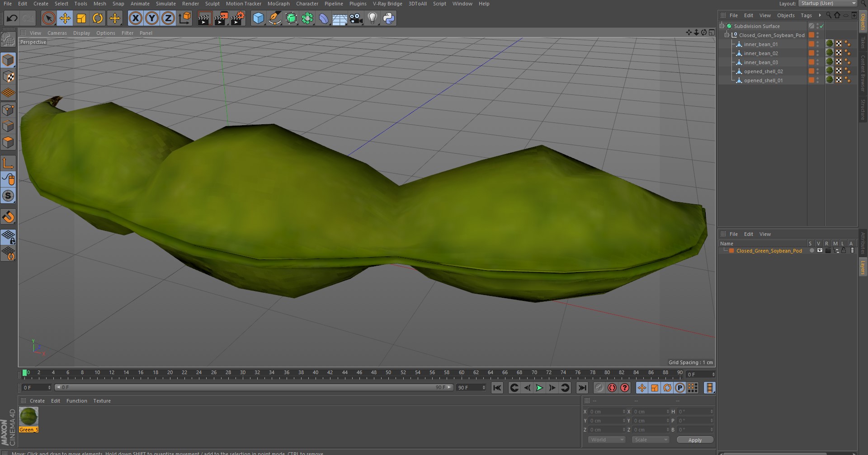Toggle X axis lock

[x=135, y=19]
